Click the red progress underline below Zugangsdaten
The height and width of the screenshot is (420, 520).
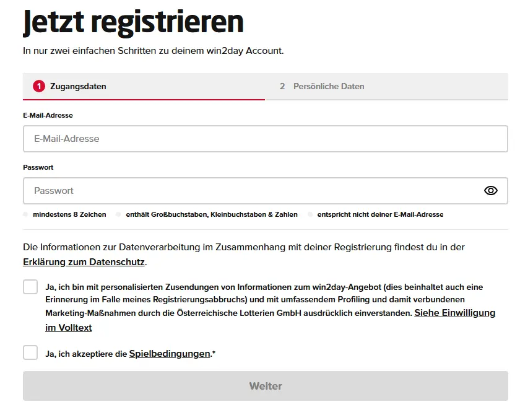(142, 98)
